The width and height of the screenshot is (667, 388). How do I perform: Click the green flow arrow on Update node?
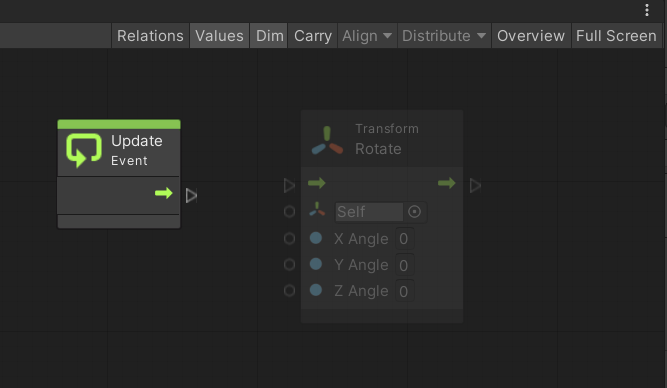tap(164, 193)
